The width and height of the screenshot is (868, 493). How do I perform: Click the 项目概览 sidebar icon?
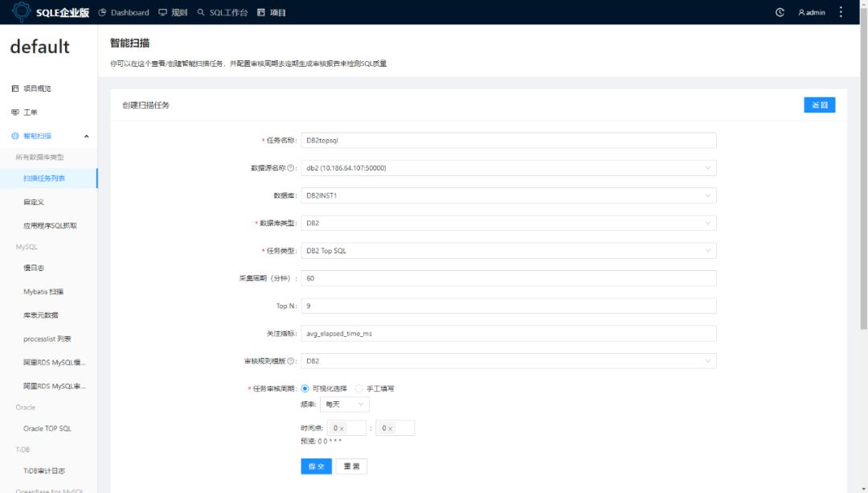(x=15, y=88)
